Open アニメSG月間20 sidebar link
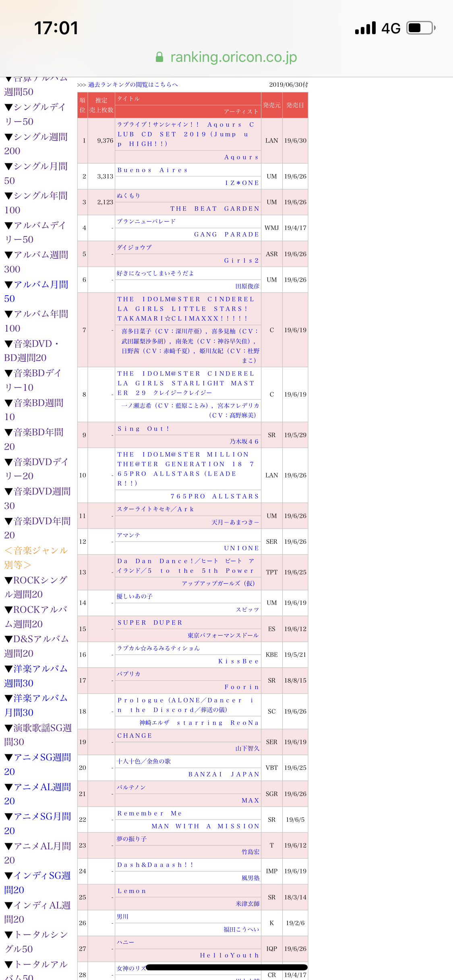Image resolution: width=453 pixels, height=980 pixels. [37, 824]
